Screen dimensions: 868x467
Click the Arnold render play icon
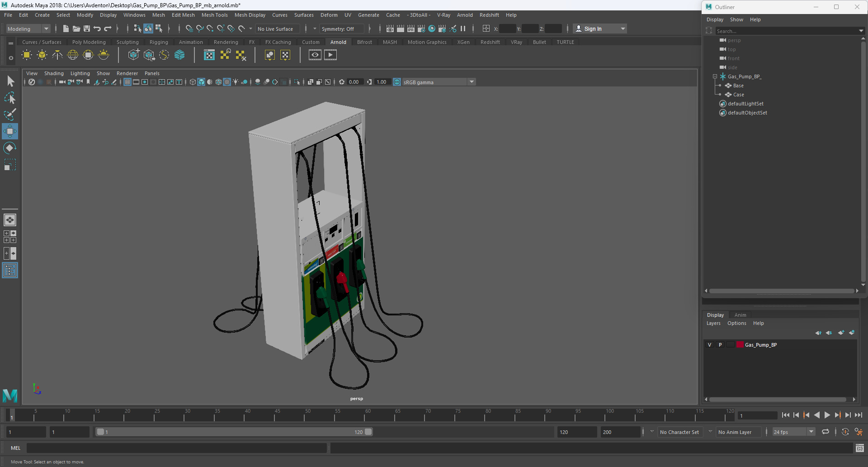(x=330, y=55)
